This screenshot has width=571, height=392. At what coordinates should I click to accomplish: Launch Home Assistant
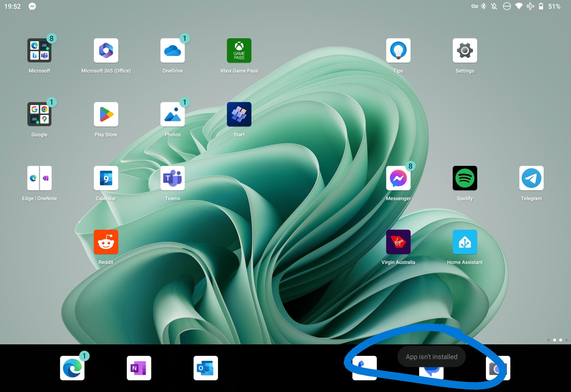point(465,242)
